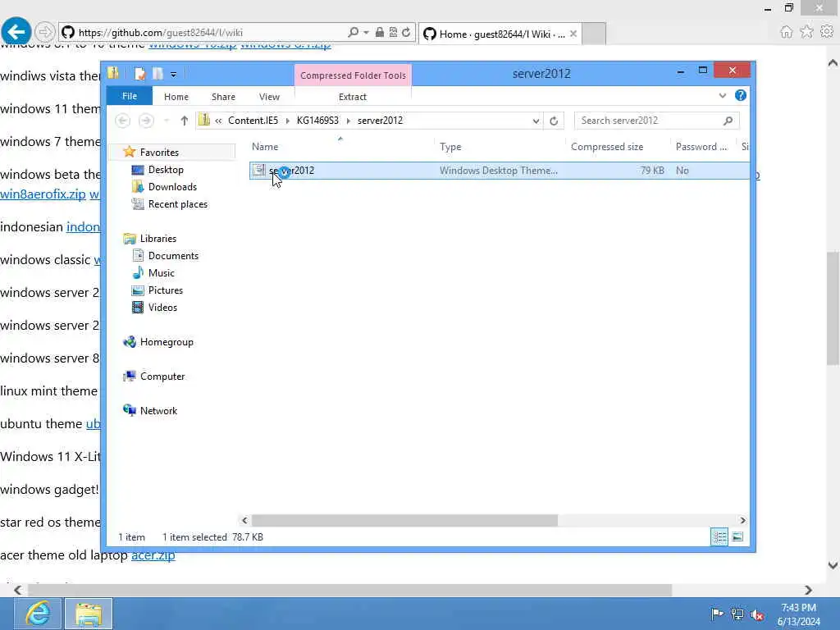Screen dimensions: 840x630
Task: Open Downloads in the navigation pane
Action: 172,187
